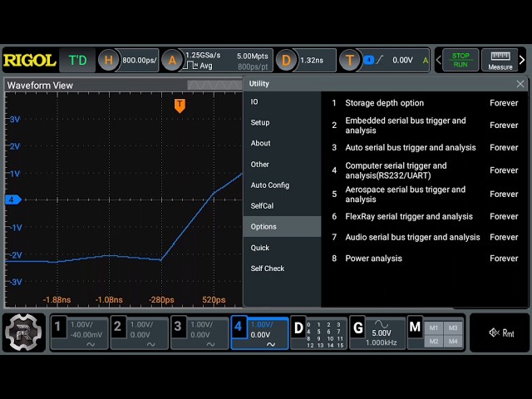Click the 1.25GSa/s sample rate readout

pyautogui.click(x=203, y=55)
